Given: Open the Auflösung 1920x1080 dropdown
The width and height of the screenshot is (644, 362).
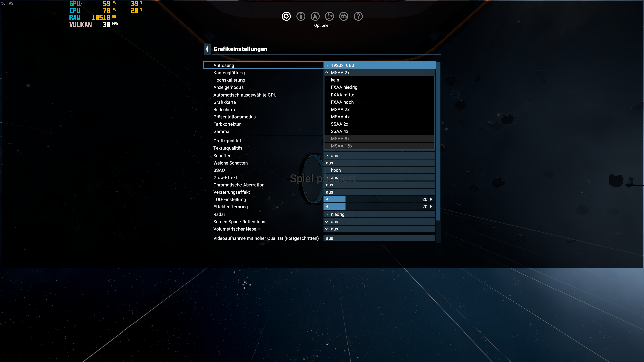Looking at the screenshot, I should 379,65.
